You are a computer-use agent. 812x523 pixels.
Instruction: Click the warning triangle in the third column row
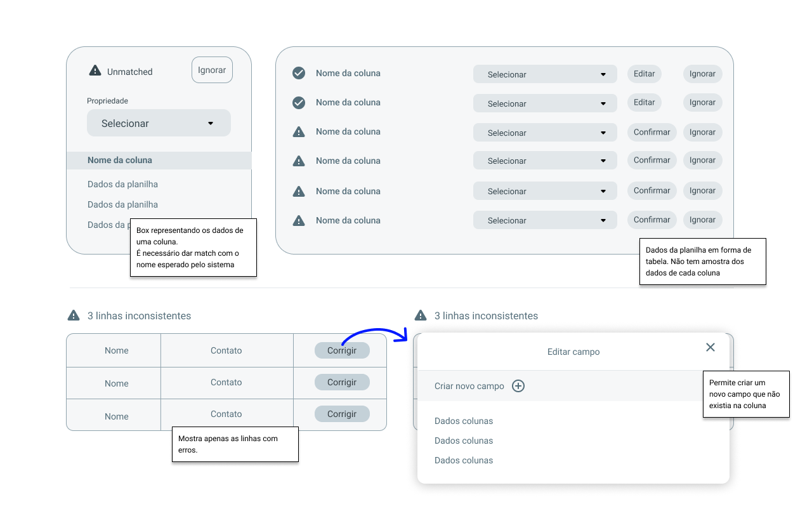click(299, 131)
